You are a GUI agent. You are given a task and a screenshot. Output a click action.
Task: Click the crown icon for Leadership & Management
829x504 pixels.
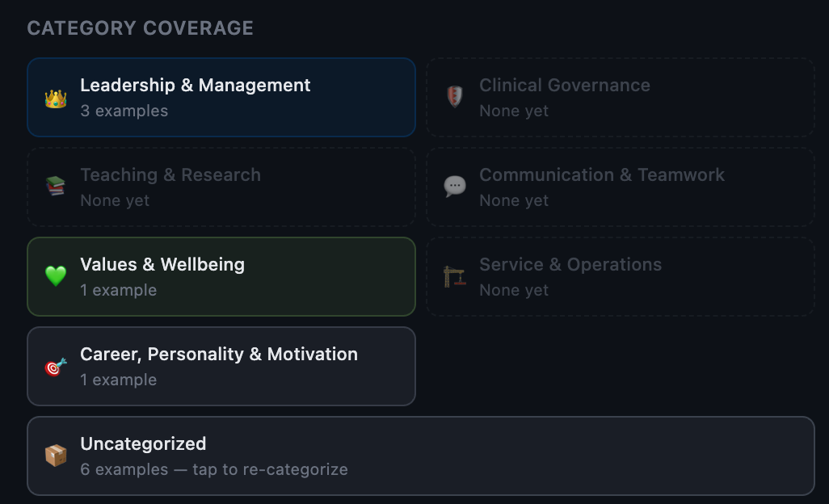pos(55,98)
